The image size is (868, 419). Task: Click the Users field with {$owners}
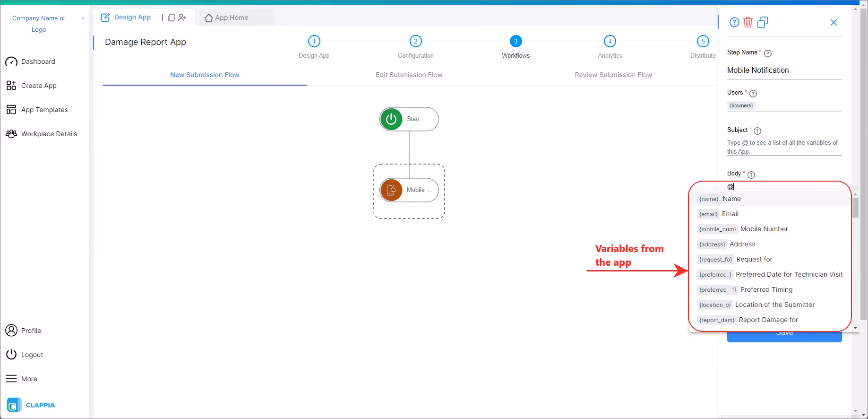tap(784, 106)
